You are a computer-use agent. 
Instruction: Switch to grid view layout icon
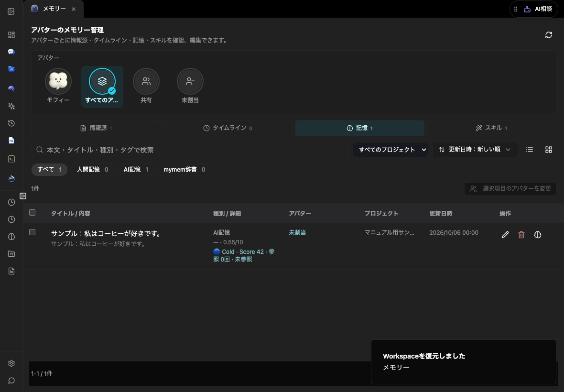[549, 150]
